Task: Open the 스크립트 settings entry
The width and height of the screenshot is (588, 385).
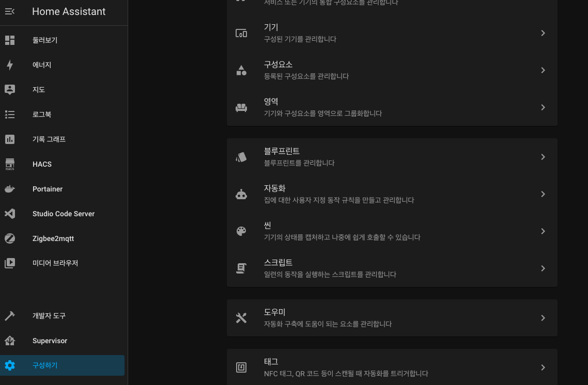Action: click(x=392, y=268)
